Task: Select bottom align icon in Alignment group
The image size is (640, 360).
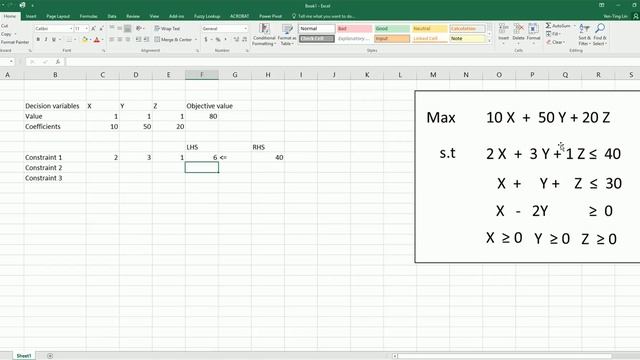Action: point(128,29)
